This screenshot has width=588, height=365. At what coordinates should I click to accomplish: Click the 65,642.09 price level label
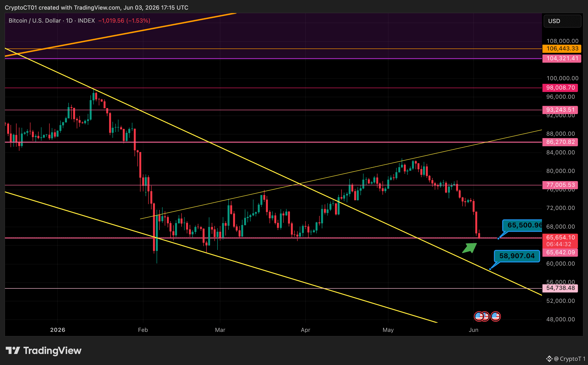[x=560, y=253]
